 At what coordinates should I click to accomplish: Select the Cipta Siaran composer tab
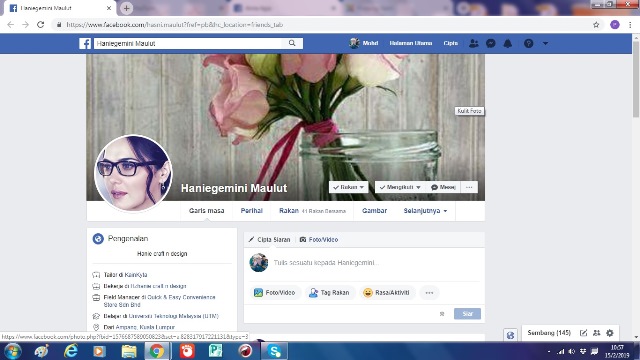269,240
